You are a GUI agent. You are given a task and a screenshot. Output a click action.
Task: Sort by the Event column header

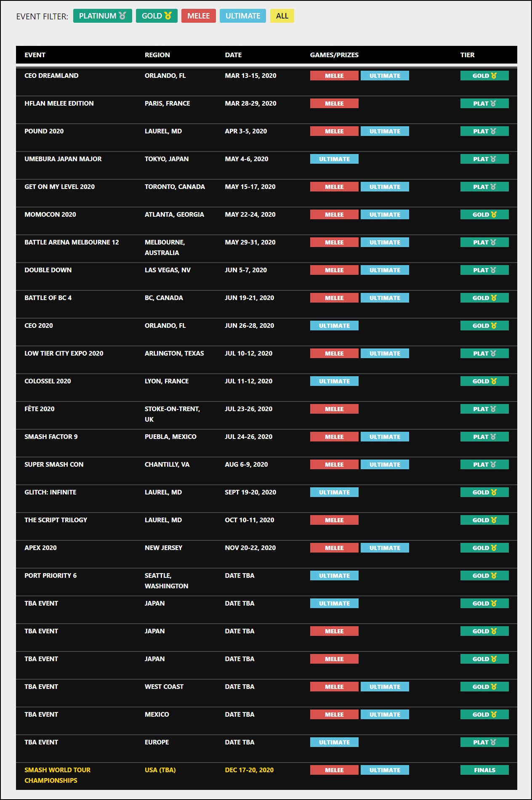(35, 55)
